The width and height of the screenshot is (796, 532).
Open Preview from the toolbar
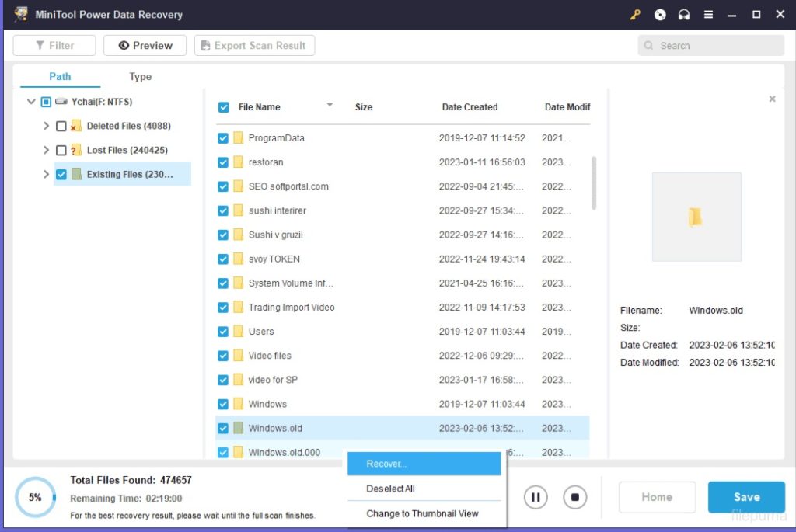(x=145, y=45)
